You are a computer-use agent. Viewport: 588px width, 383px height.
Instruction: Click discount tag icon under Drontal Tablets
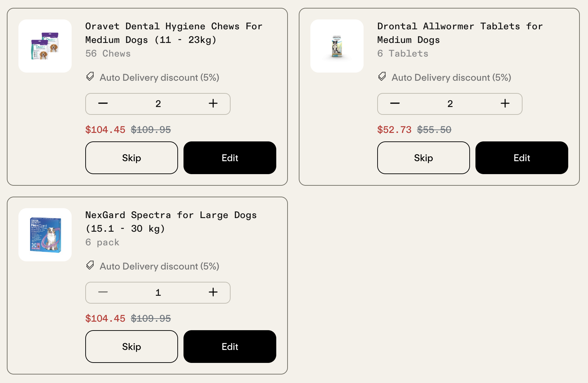click(x=382, y=77)
